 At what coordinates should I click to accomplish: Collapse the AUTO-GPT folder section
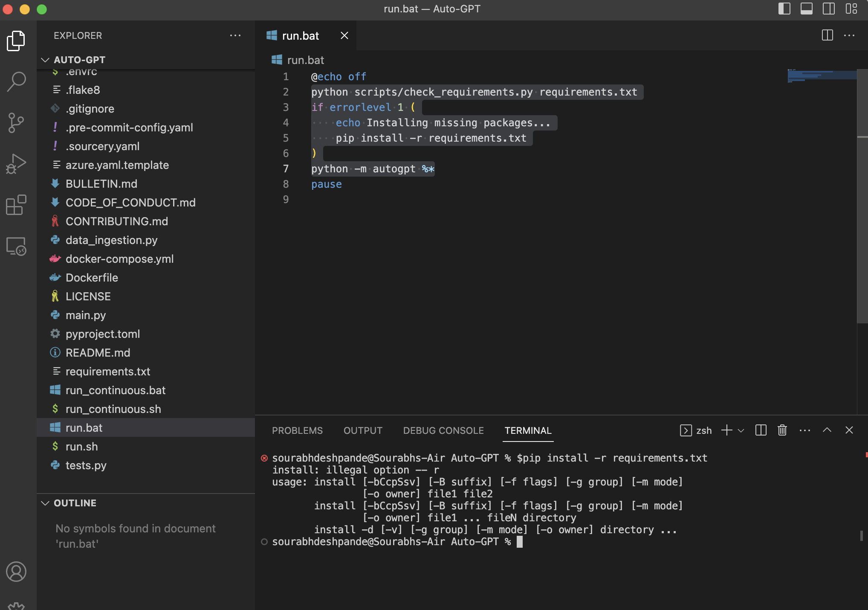(45, 60)
